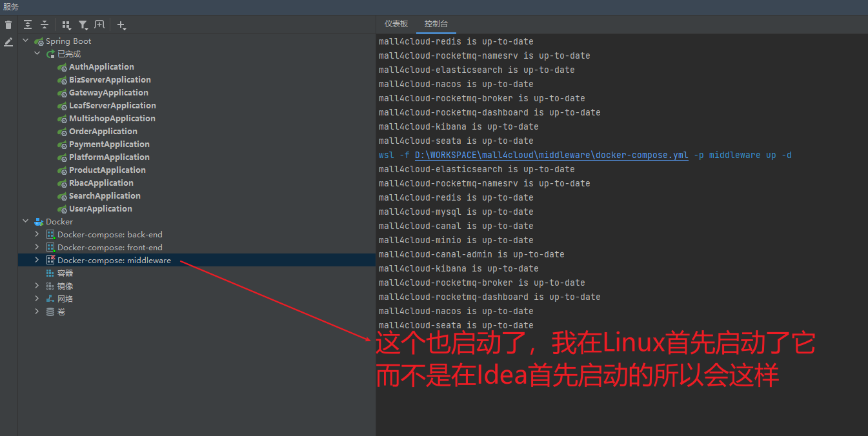
Task: Expand Docker-compose: back-end node
Action: pyautogui.click(x=37, y=234)
